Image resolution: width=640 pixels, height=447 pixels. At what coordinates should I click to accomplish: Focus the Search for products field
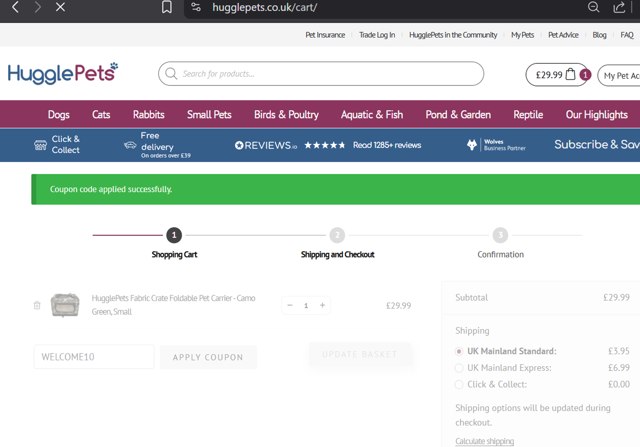321,73
